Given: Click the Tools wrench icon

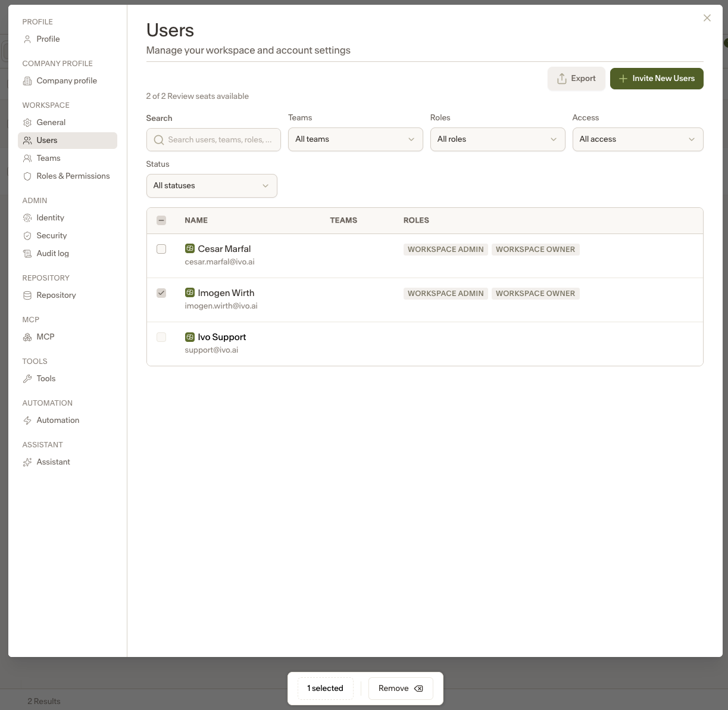Looking at the screenshot, I should [x=27, y=379].
